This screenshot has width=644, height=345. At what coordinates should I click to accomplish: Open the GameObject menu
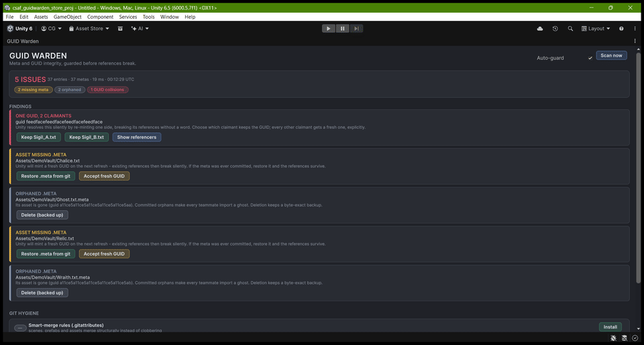coord(67,17)
